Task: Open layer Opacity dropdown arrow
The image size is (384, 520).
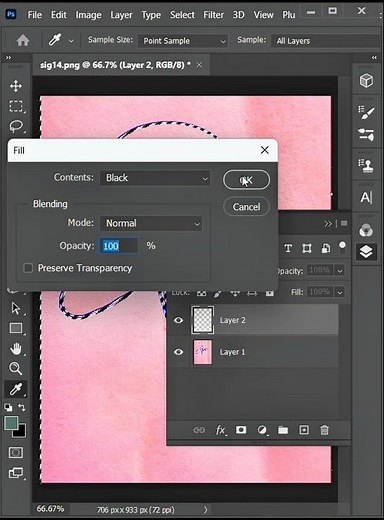Action: 340,270
